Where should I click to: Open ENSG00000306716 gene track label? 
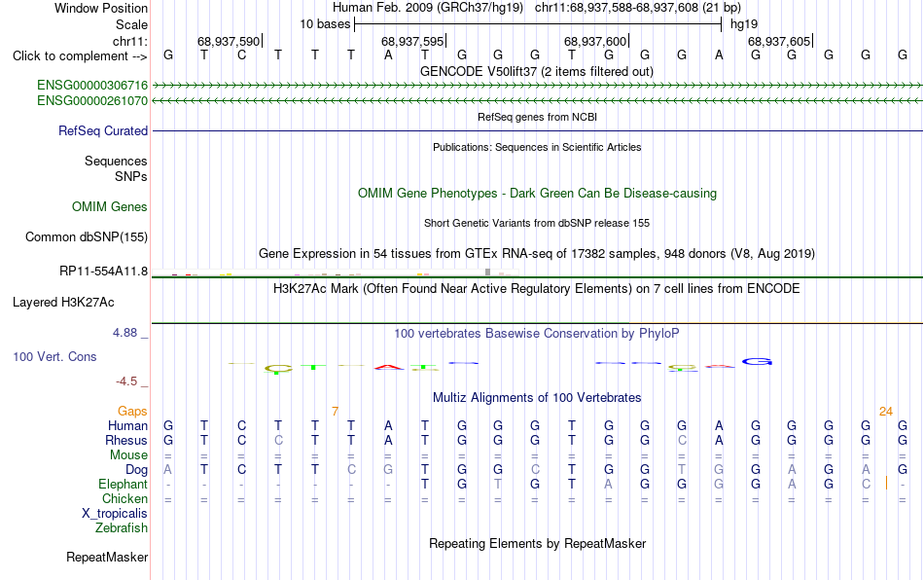[x=92, y=86]
